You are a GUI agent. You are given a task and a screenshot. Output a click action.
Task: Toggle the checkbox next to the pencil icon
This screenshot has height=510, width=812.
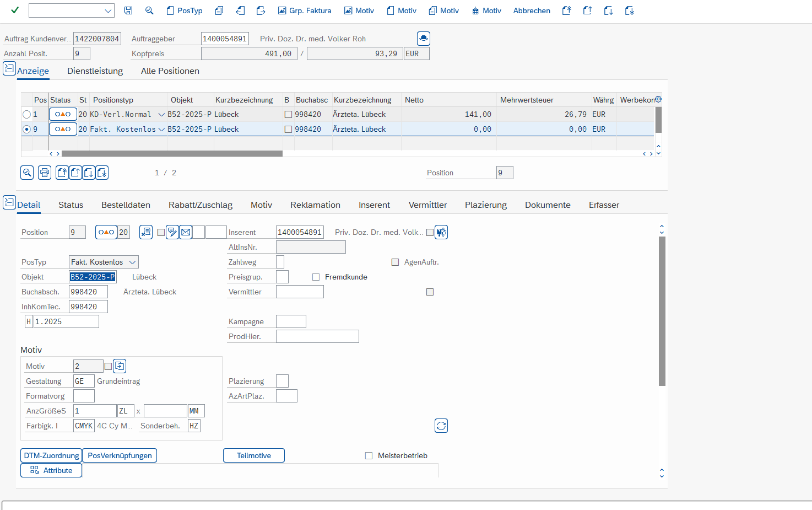(x=161, y=233)
